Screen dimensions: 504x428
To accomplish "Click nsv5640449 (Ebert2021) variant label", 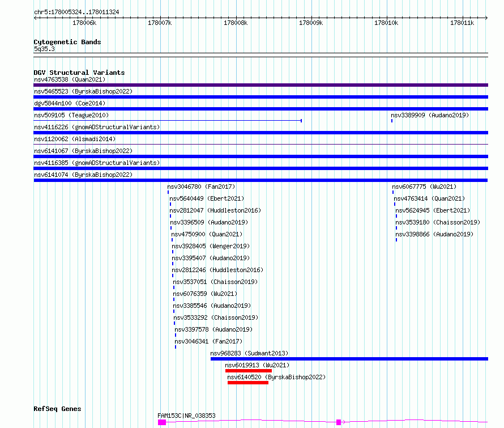I will 207,198.
